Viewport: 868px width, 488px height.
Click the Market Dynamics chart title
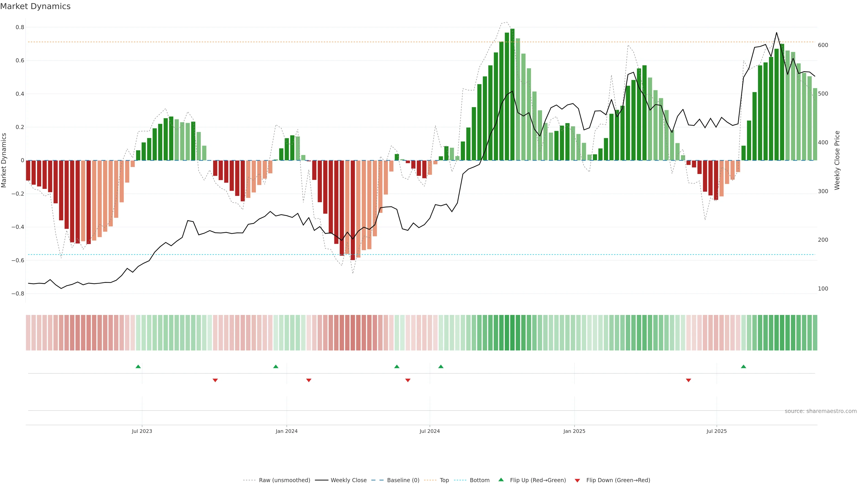[35, 6]
